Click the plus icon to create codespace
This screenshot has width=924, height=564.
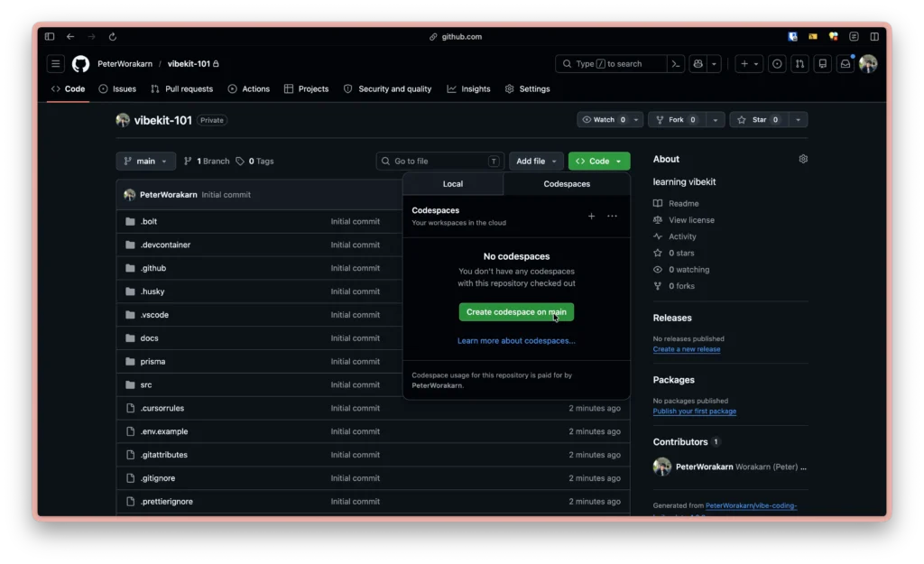pos(591,217)
